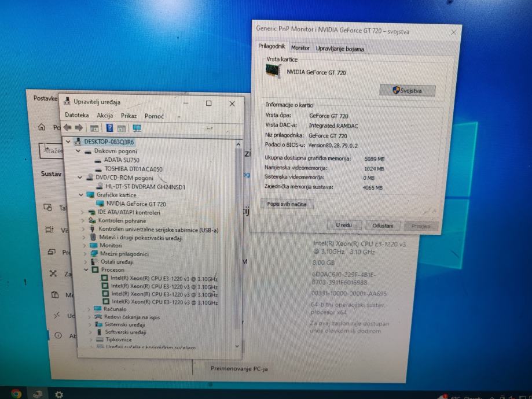Select ADATA SU750 in the device tree
Image resolution: width=532 pixels, height=399 pixels.
[x=122, y=160]
